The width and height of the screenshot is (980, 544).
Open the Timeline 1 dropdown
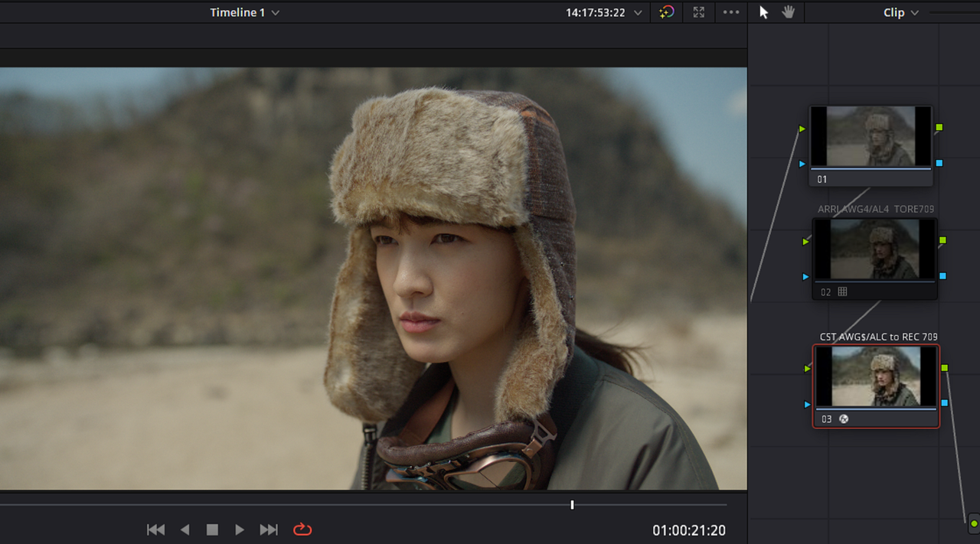[x=245, y=12]
